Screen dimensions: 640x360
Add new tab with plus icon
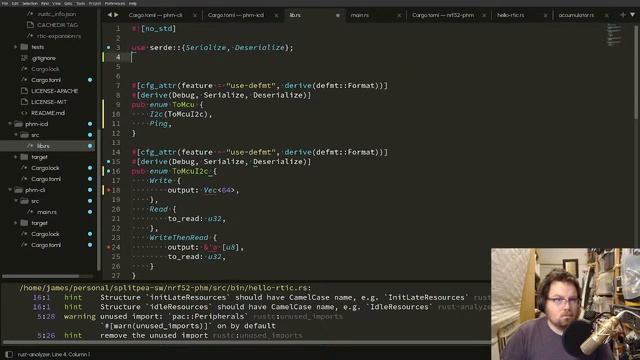tap(623, 15)
